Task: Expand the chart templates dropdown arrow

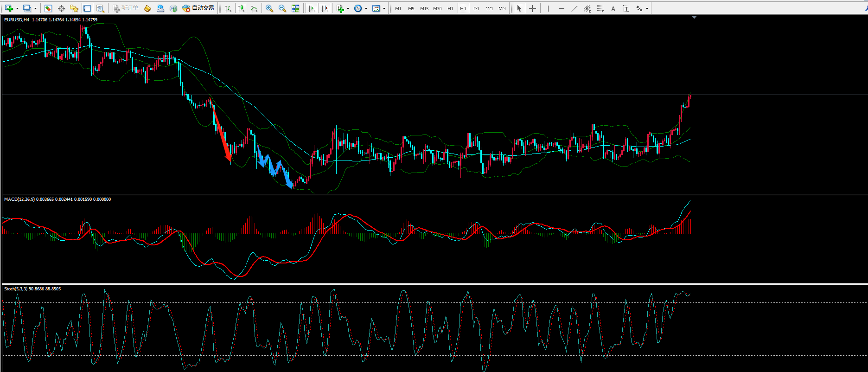Action: pos(384,8)
